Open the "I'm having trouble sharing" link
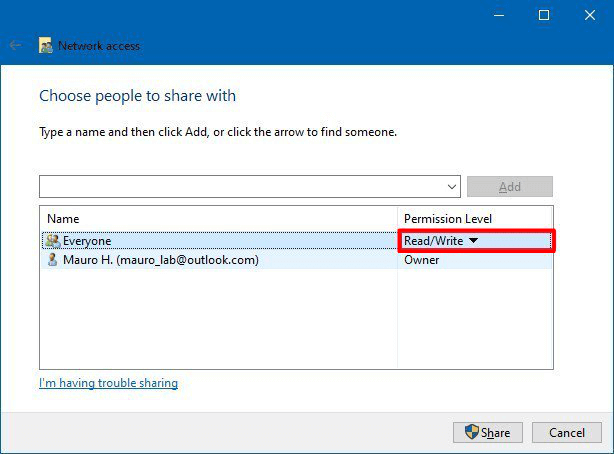 pos(108,383)
